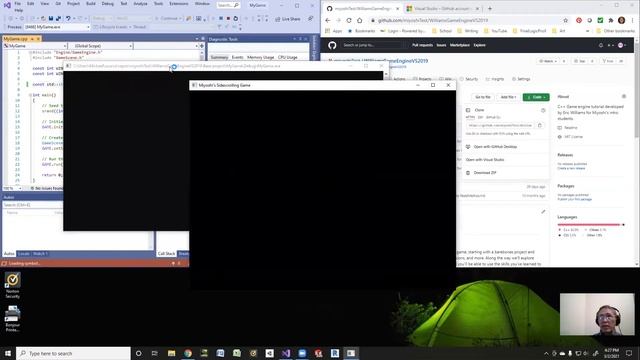Click the taskbar Type here to search box
Viewport: 640px width, 360px height.
point(73,353)
